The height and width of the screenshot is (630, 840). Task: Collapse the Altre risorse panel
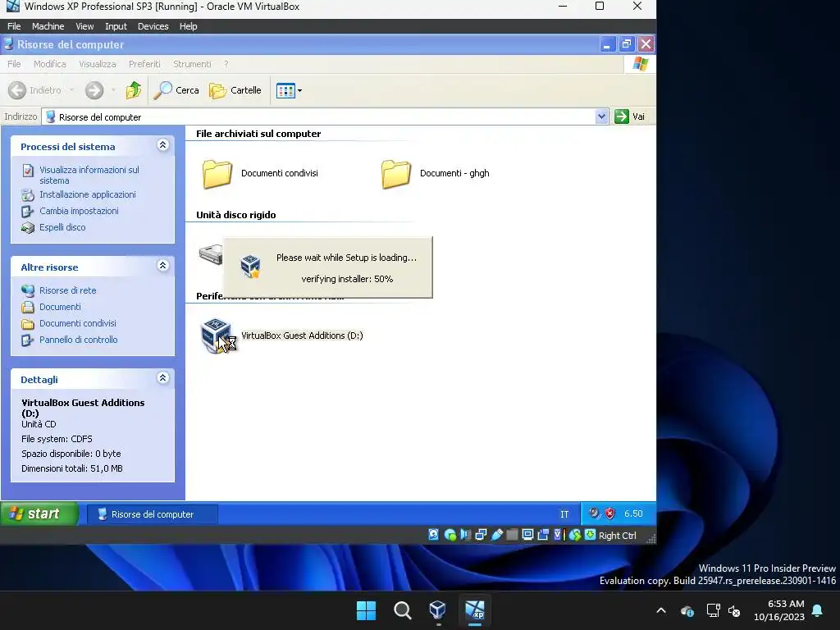pos(163,266)
